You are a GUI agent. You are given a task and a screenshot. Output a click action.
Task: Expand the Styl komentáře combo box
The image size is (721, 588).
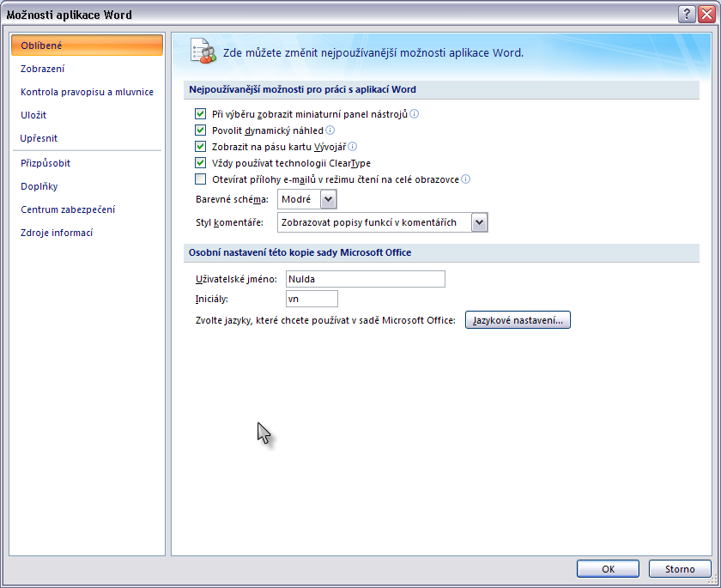[479, 222]
